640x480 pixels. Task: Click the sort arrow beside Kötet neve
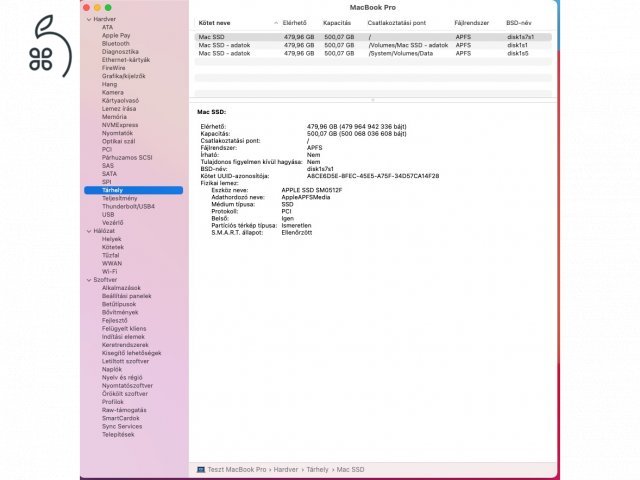pos(276,23)
